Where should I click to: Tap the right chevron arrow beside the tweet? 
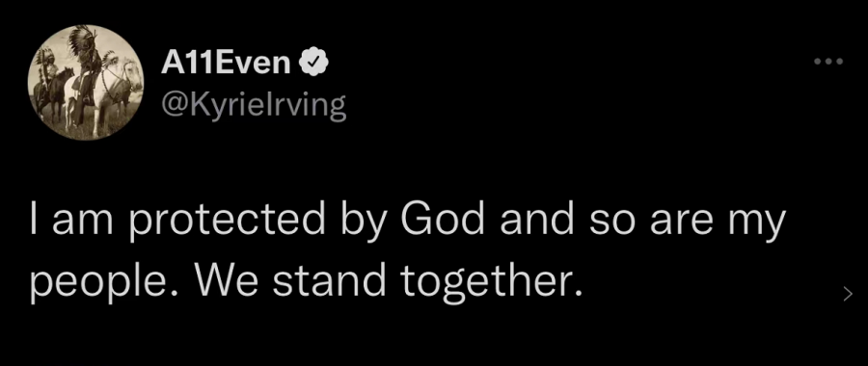[x=848, y=295]
